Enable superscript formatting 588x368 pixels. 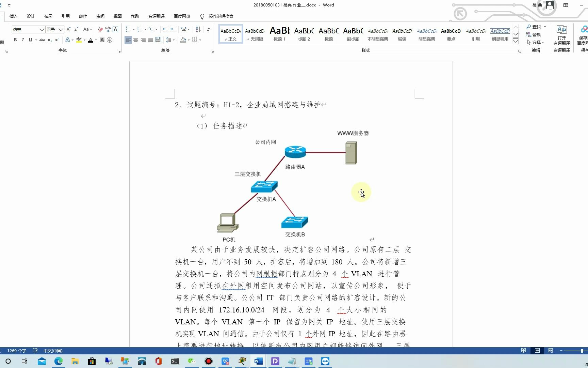[57, 40]
